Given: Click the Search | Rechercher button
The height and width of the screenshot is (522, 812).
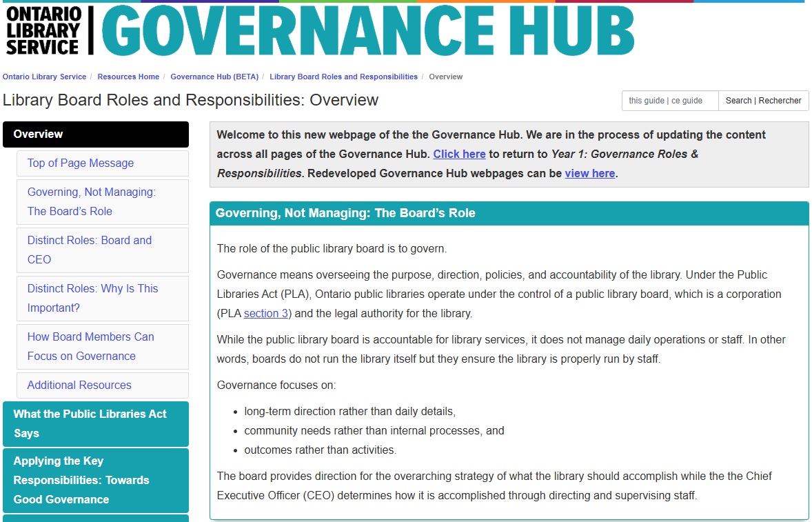Looking at the screenshot, I should [763, 101].
